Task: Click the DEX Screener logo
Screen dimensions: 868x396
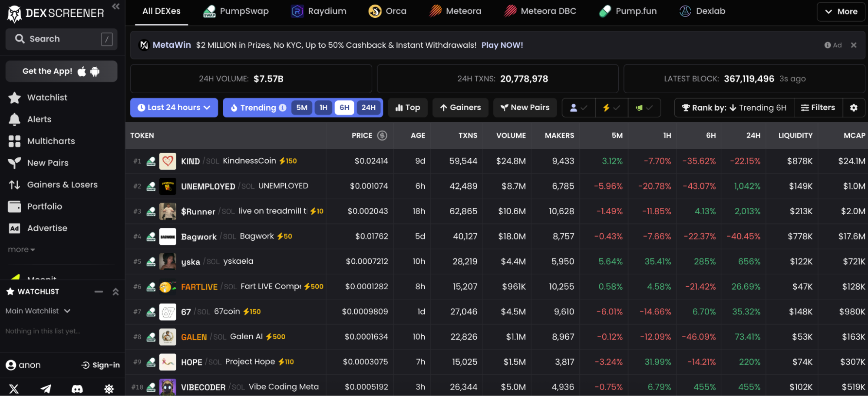Action: click(x=56, y=13)
